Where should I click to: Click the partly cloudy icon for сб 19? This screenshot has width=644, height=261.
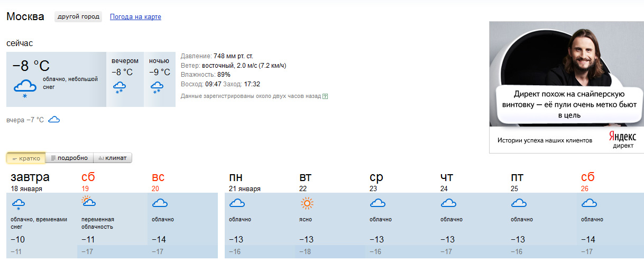point(88,202)
